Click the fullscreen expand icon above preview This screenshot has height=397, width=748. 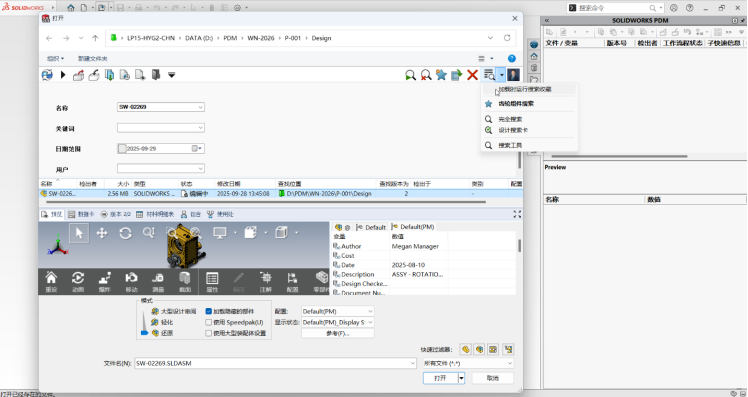tap(517, 214)
